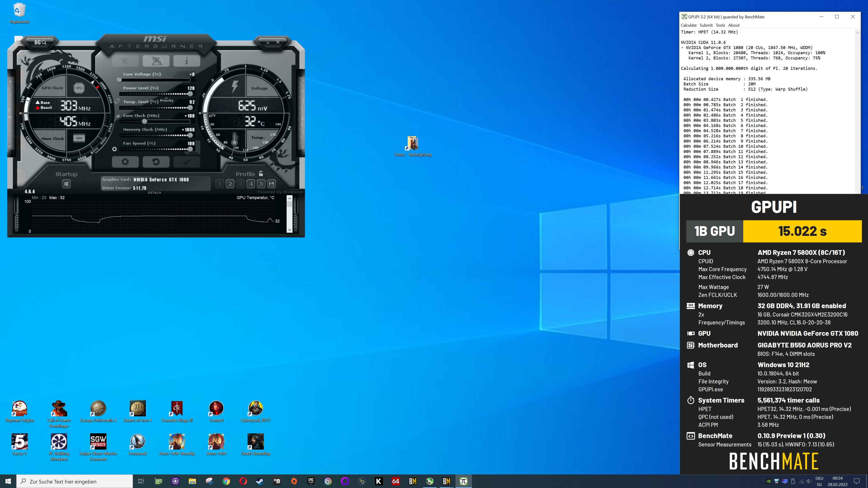
Task: Open Google Chrome from the taskbar
Action: pyautogui.click(x=226, y=481)
